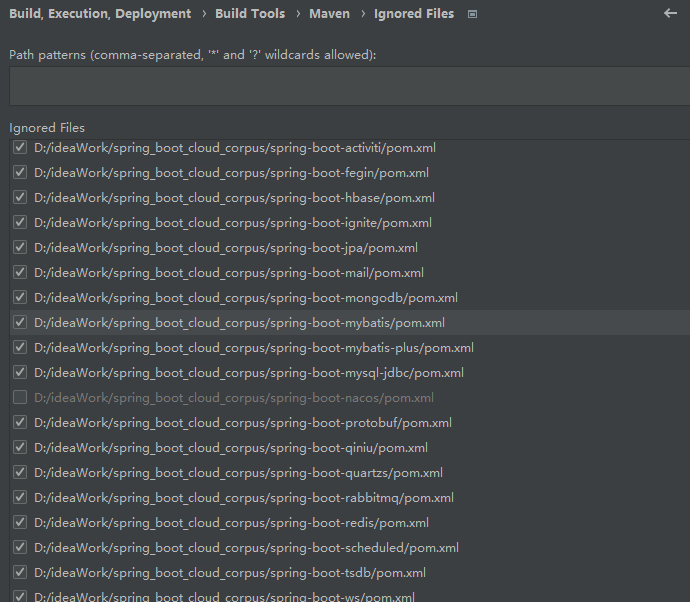Select Ignored Files breadcrumb
The width and height of the screenshot is (690, 602).
414,14
